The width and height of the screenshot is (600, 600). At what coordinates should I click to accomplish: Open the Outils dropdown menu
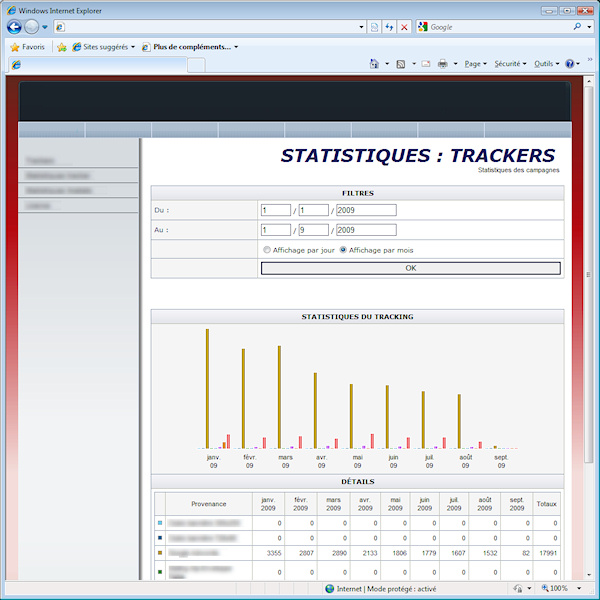(x=546, y=64)
